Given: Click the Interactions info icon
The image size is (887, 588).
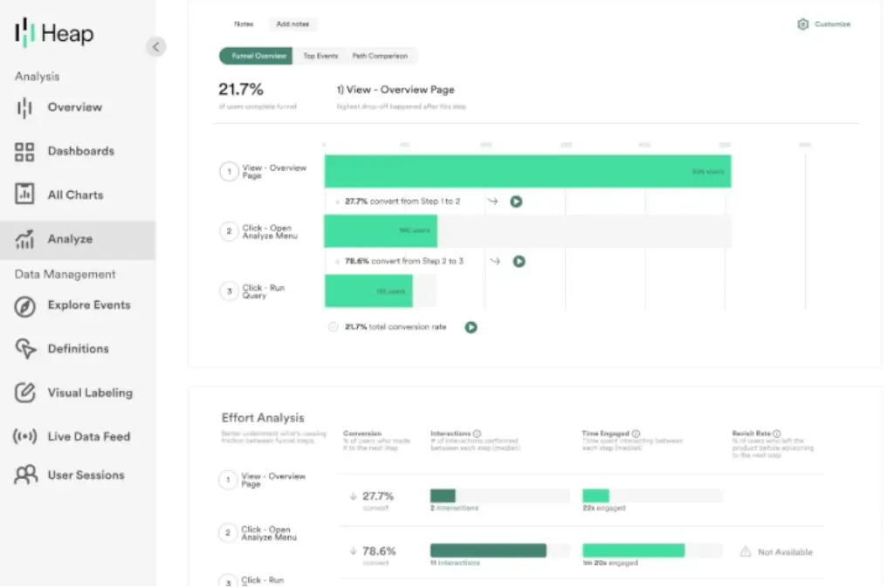Looking at the screenshot, I should pos(476,433).
